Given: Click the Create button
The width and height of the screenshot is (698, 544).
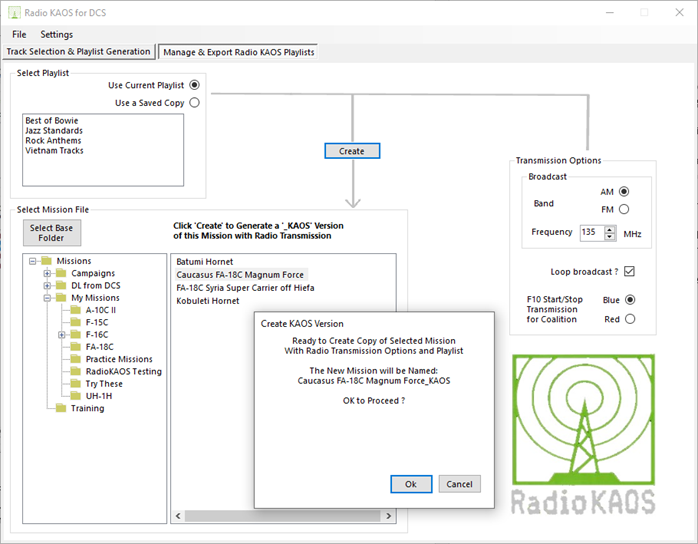Looking at the screenshot, I should [x=352, y=151].
